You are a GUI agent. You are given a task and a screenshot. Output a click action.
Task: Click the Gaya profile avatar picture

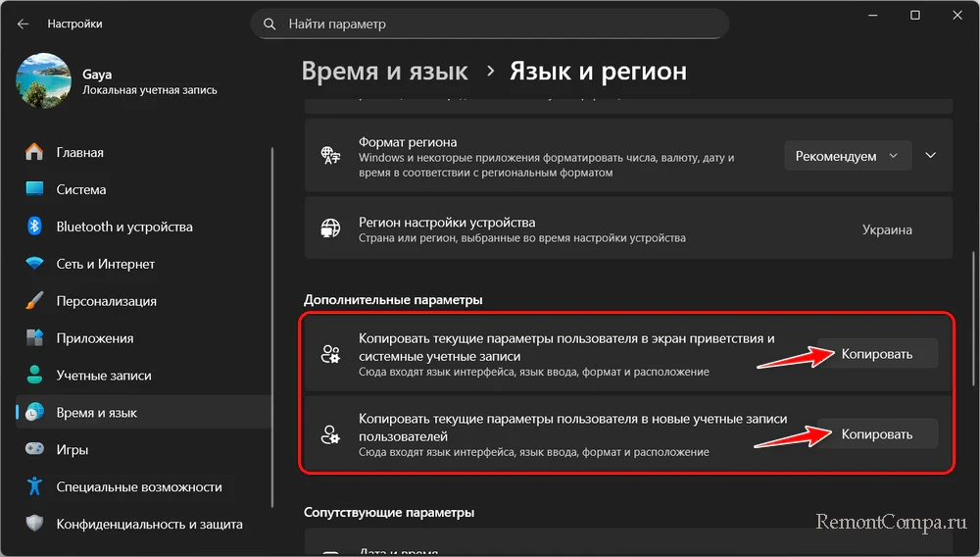coord(43,80)
